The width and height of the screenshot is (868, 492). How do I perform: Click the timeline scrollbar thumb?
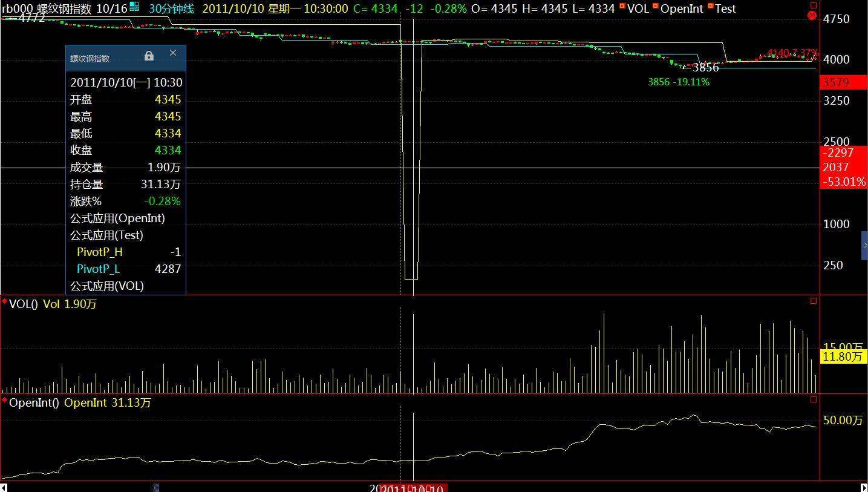click(156, 487)
